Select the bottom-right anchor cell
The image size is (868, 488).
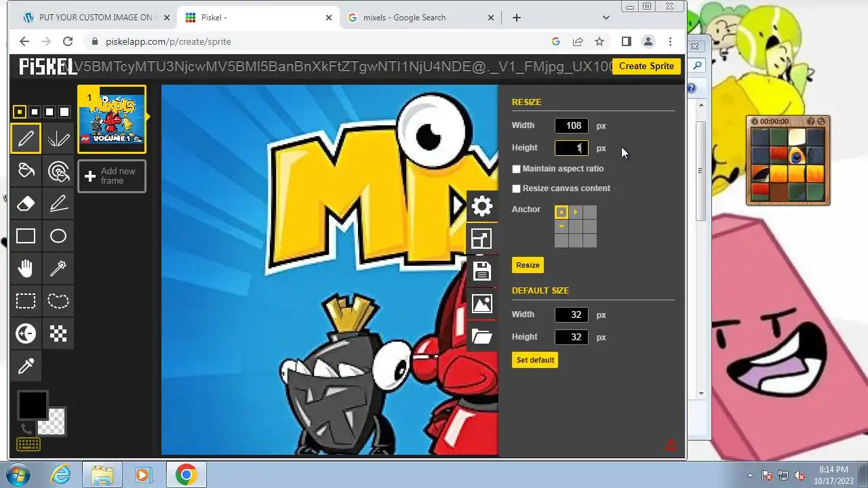point(590,241)
